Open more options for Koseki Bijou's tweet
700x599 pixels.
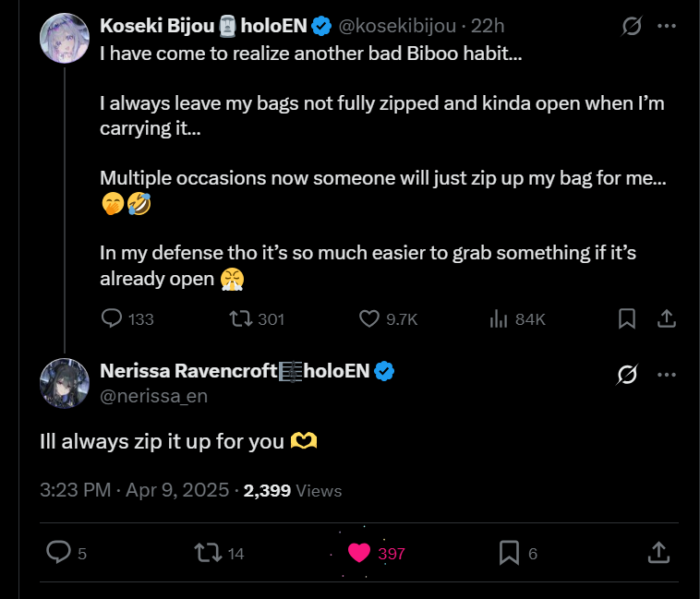666,27
